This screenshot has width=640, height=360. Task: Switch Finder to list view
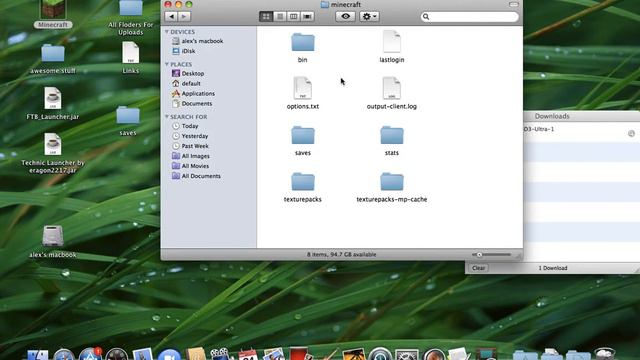pyautogui.click(x=280, y=16)
